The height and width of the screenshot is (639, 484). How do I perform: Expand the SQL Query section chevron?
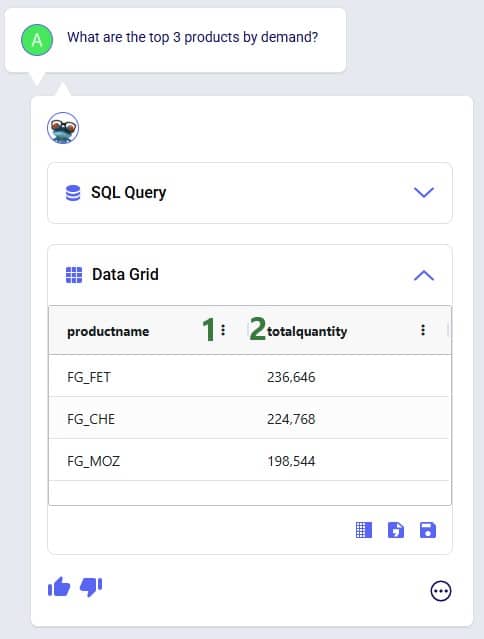pyautogui.click(x=424, y=192)
